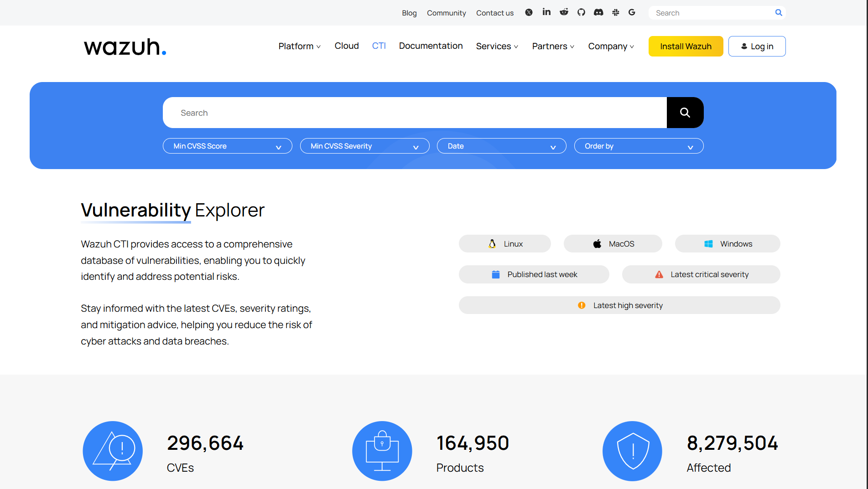Click the Log in button
This screenshot has height=489, width=868.
pos(757,46)
